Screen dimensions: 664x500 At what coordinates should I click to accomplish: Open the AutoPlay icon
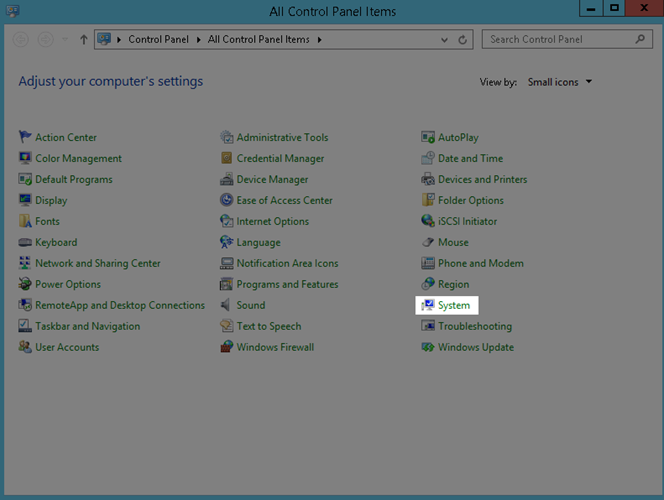(x=428, y=137)
